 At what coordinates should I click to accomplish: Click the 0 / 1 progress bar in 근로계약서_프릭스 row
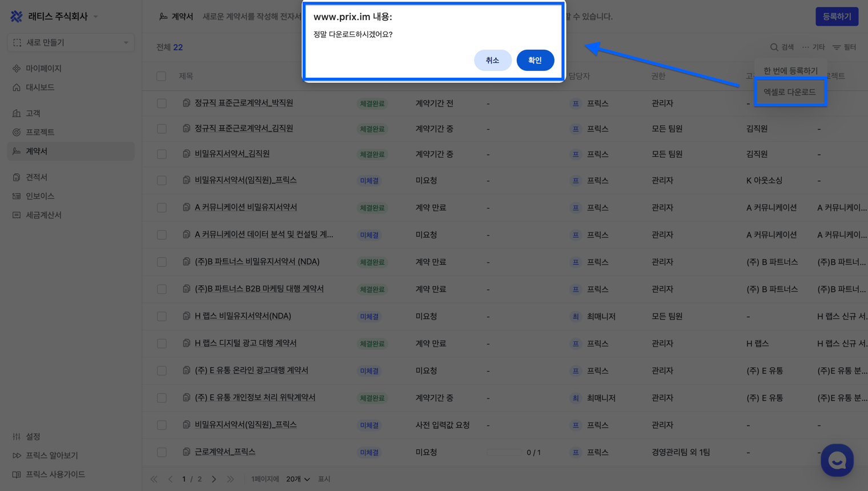504,452
